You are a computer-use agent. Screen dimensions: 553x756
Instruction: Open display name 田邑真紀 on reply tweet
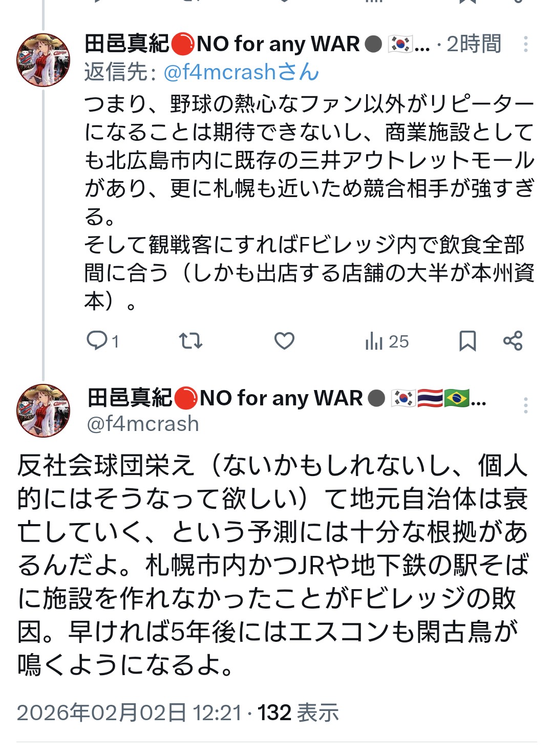pos(126,45)
